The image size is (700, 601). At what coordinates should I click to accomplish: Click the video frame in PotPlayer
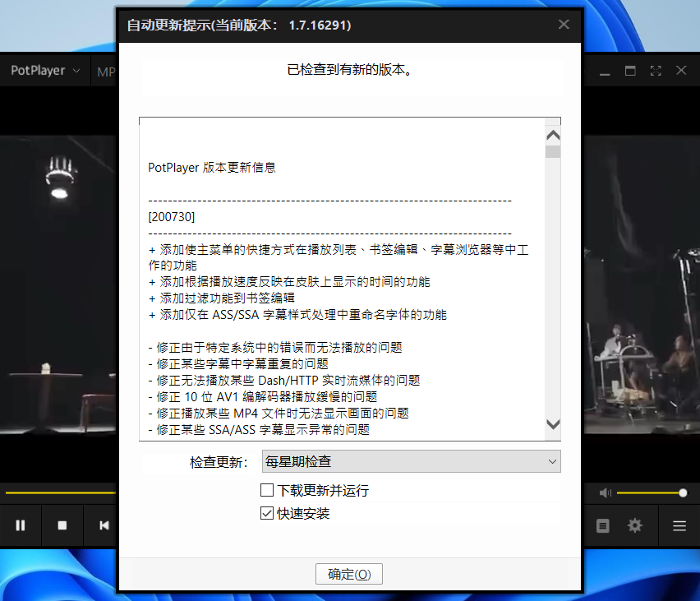(58, 286)
